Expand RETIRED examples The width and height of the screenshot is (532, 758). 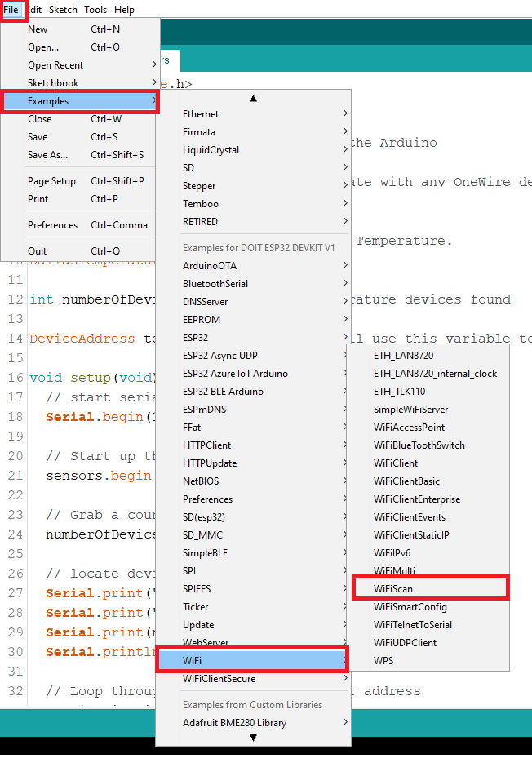[x=253, y=221]
